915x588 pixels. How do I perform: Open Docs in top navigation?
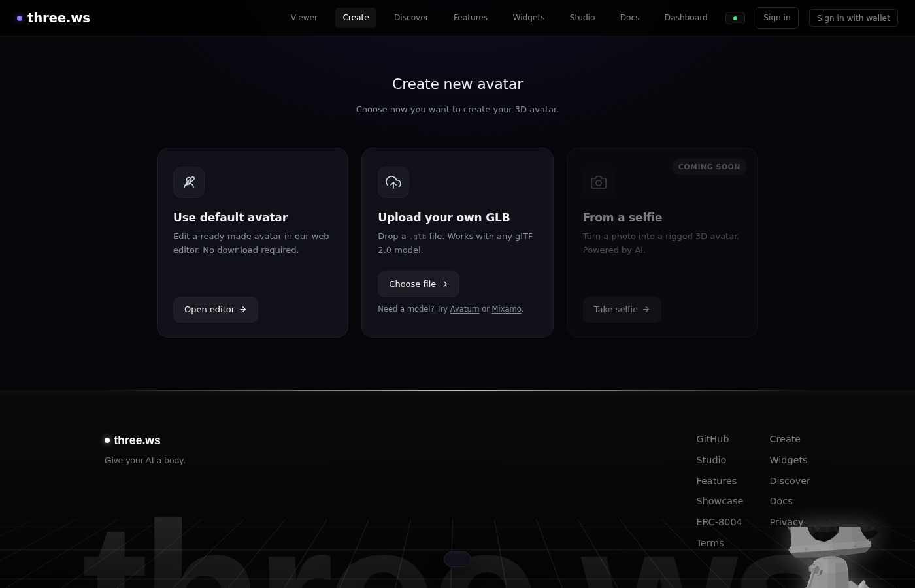[x=630, y=18]
